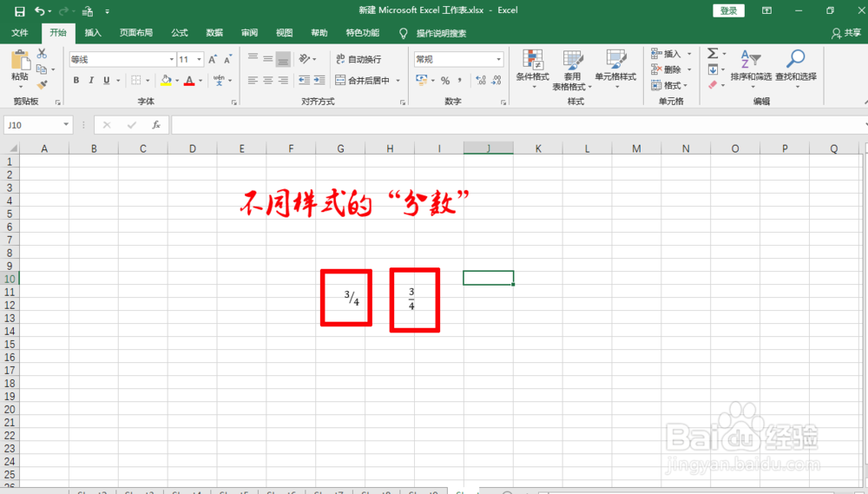The height and width of the screenshot is (494, 868).
Task: Decrease decimal places
Action: (x=496, y=81)
